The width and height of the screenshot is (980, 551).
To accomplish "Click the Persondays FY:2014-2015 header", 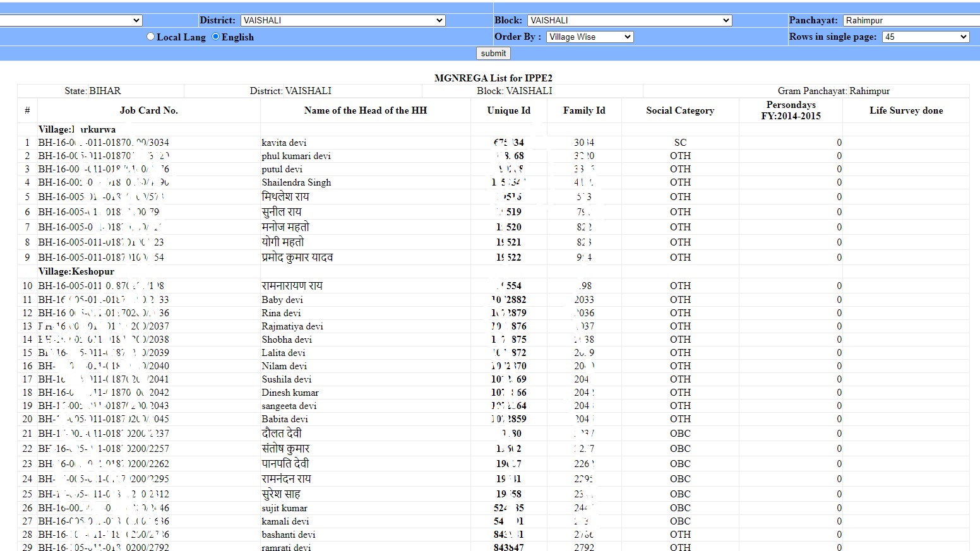I will coord(791,110).
